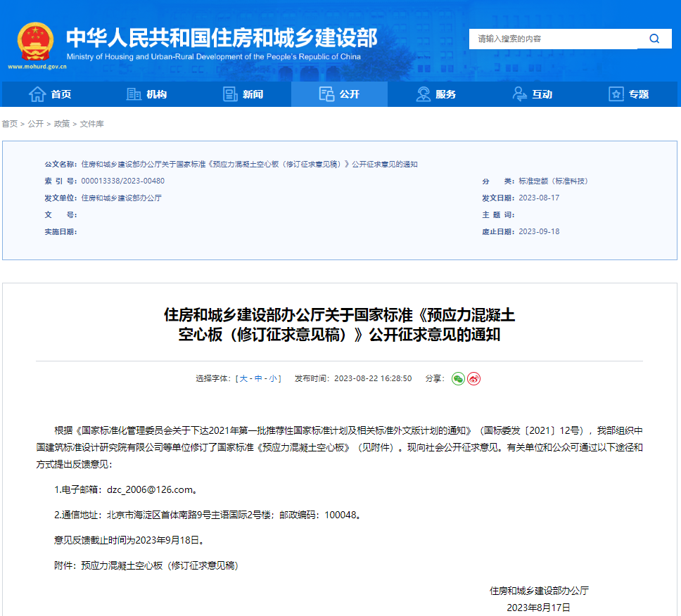Share the notice via Weibo icon
Image resolution: width=681 pixels, height=616 pixels.
[474, 378]
